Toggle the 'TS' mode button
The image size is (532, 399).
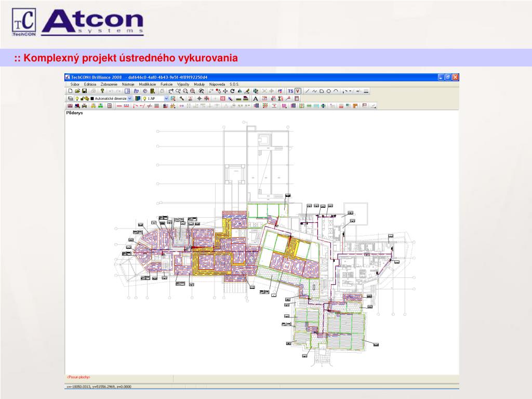290,91
